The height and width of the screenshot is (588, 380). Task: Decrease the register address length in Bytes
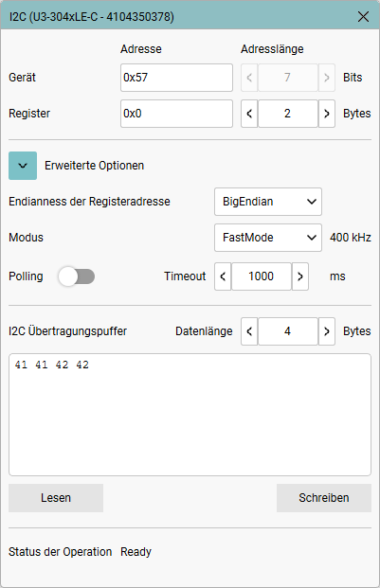249,114
